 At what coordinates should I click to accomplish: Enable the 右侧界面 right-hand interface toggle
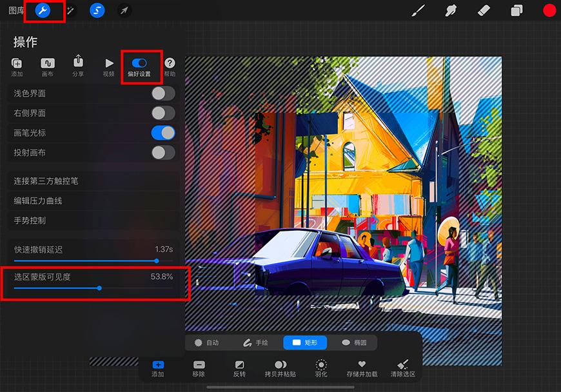163,113
